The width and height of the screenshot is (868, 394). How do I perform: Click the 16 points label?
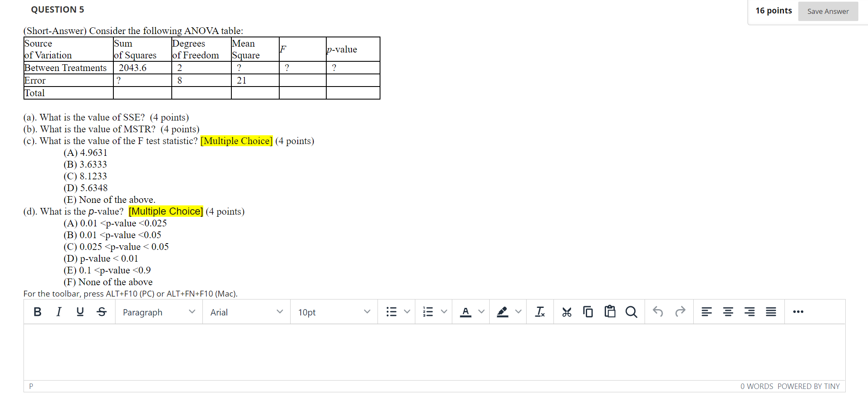(x=774, y=11)
